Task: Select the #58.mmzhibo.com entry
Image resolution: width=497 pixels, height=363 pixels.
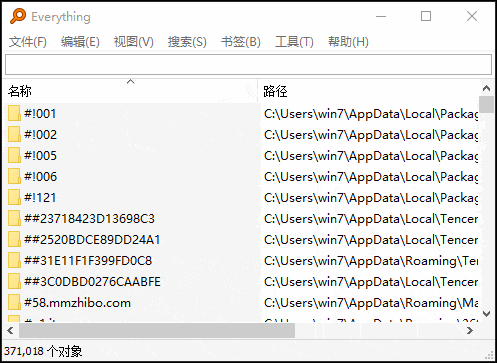Action: coord(77,303)
